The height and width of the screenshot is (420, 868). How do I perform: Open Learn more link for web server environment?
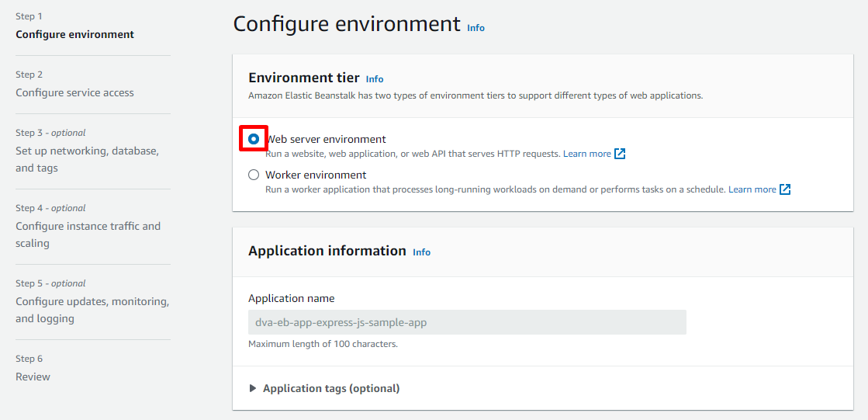coord(586,154)
